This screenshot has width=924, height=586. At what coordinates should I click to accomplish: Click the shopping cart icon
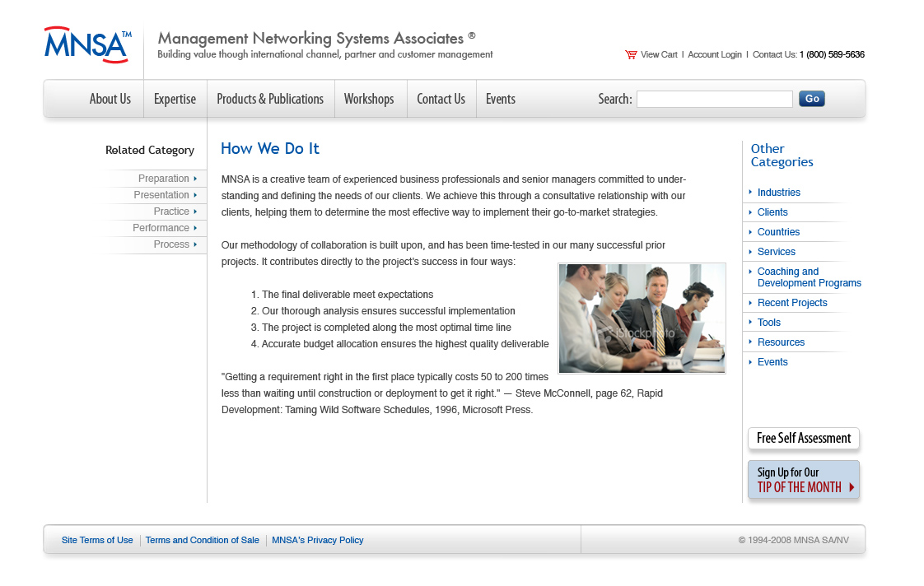tap(631, 55)
